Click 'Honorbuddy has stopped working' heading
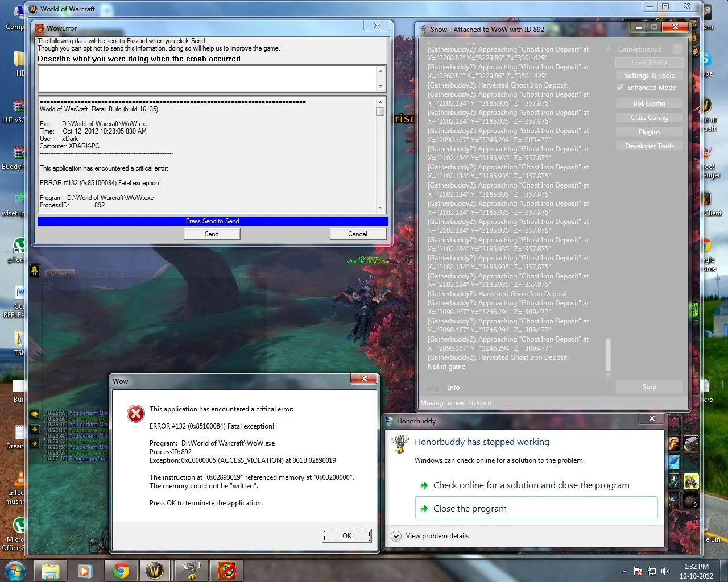 click(x=482, y=442)
